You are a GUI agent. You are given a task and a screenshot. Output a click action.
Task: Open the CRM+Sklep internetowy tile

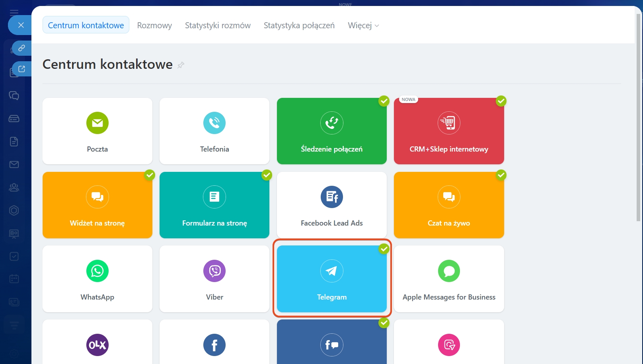point(448,131)
